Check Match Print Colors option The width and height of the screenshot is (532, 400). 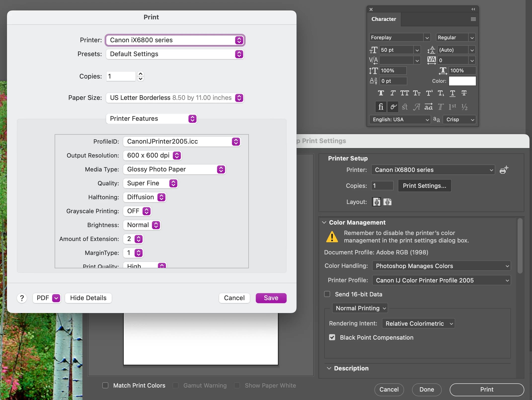[x=106, y=385]
